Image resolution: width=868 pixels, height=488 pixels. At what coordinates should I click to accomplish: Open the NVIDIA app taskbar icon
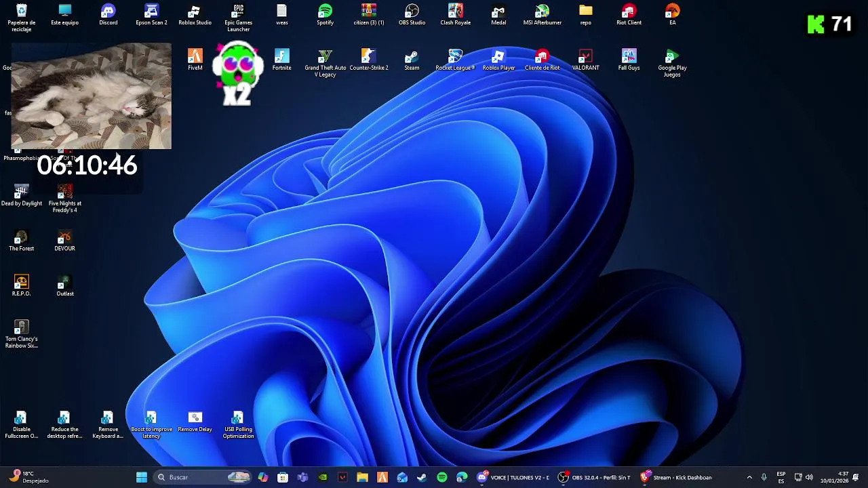coord(323,477)
